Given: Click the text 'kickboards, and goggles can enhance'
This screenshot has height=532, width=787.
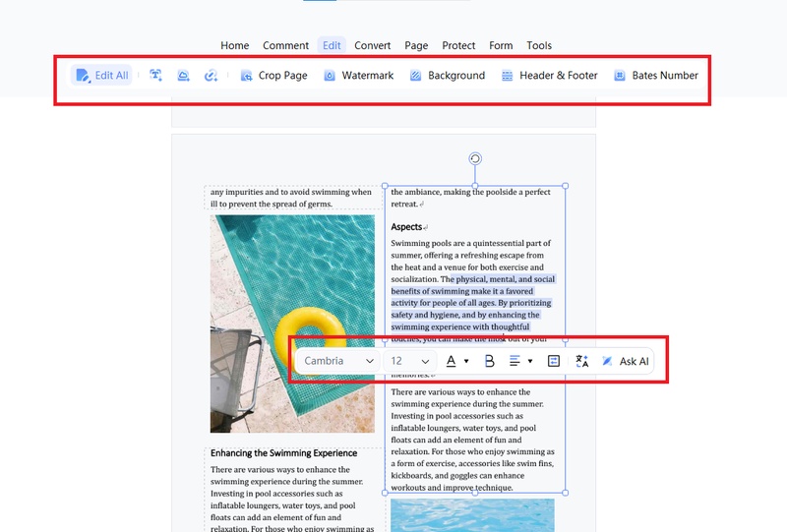Looking at the screenshot, I should 457,475.
